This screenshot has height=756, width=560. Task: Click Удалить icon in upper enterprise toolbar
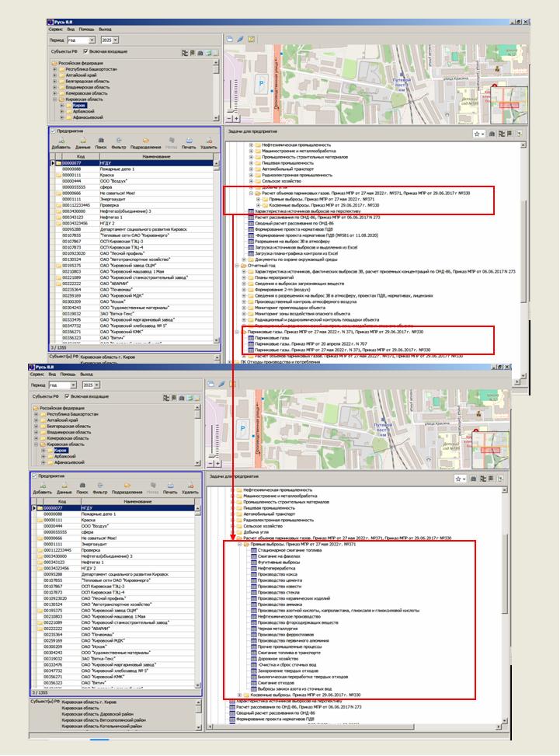209,141
